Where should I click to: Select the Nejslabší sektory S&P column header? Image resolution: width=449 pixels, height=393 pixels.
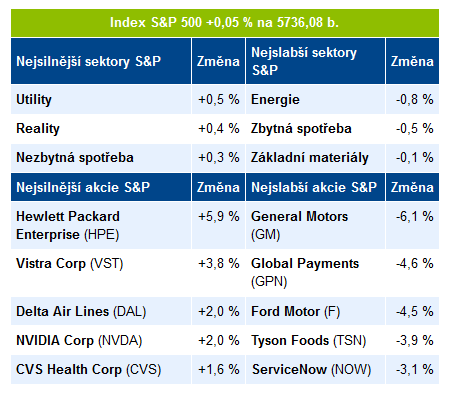pos(315,61)
